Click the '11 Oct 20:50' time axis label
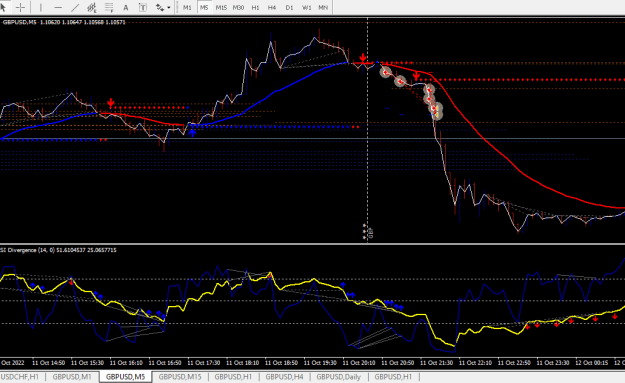Image resolution: width=625 pixels, height=383 pixels. 398,363
